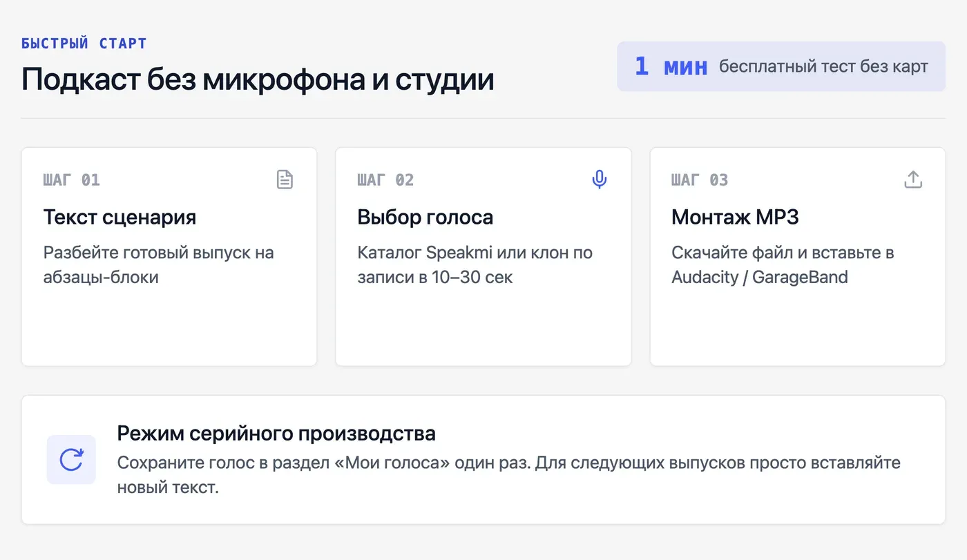Click the upload icon in step 03 card
Viewport: 967px width, 560px height.
tap(913, 180)
